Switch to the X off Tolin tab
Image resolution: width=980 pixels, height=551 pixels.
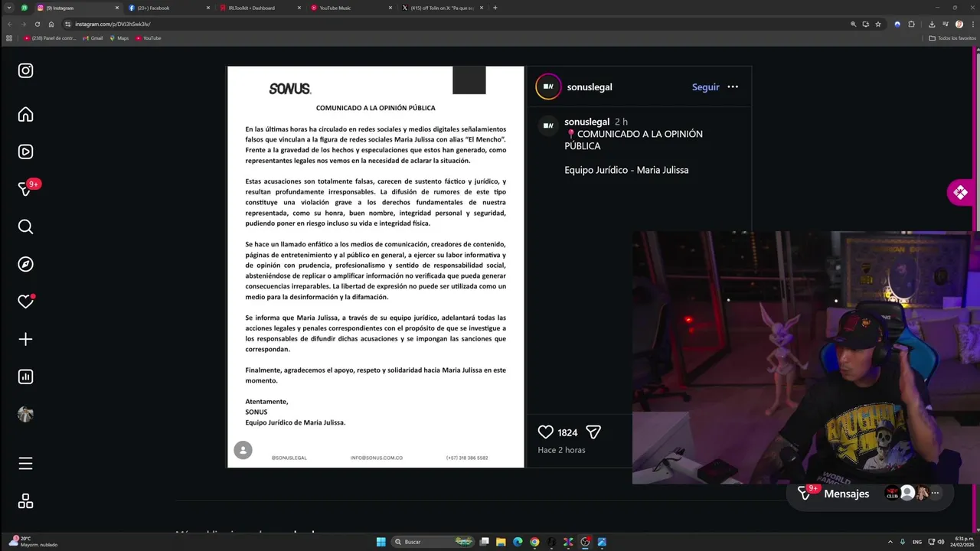click(x=441, y=8)
